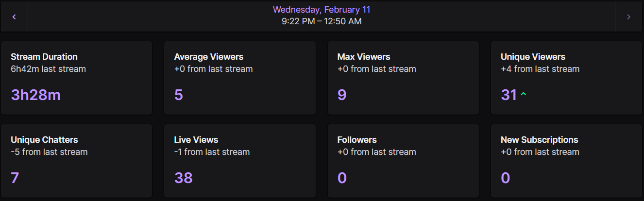Select the Live Views card title
The width and height of the screenshot is (644, 201).
196,140
